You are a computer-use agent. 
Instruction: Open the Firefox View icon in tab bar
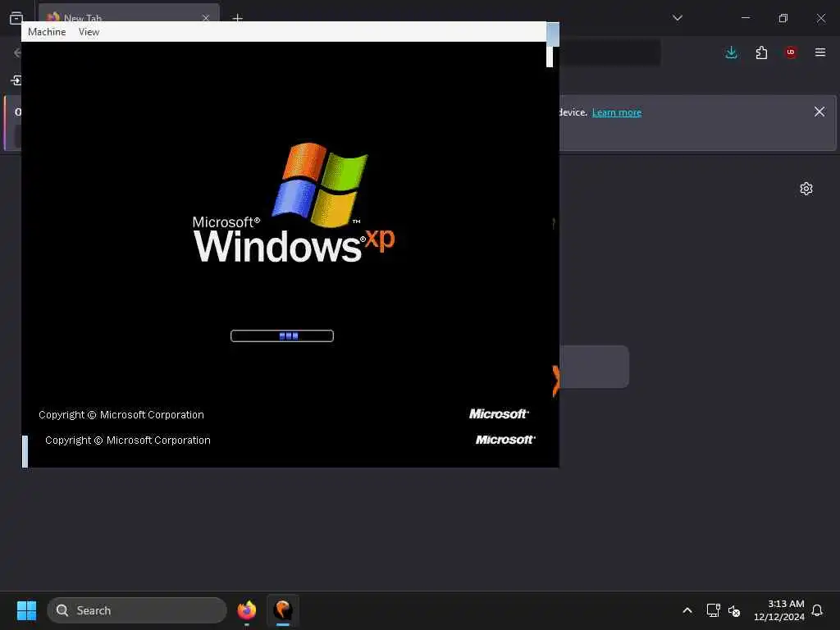click(16, 18)
